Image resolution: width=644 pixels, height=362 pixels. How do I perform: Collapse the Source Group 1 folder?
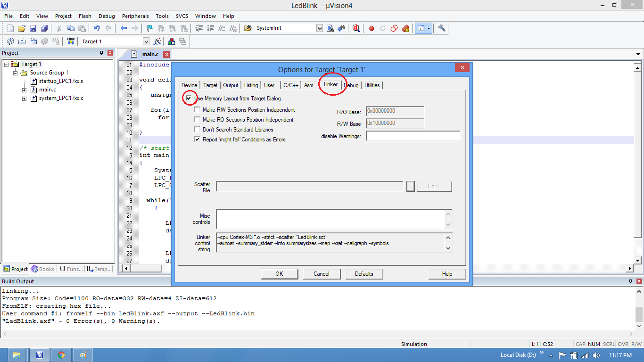point(16,73)
